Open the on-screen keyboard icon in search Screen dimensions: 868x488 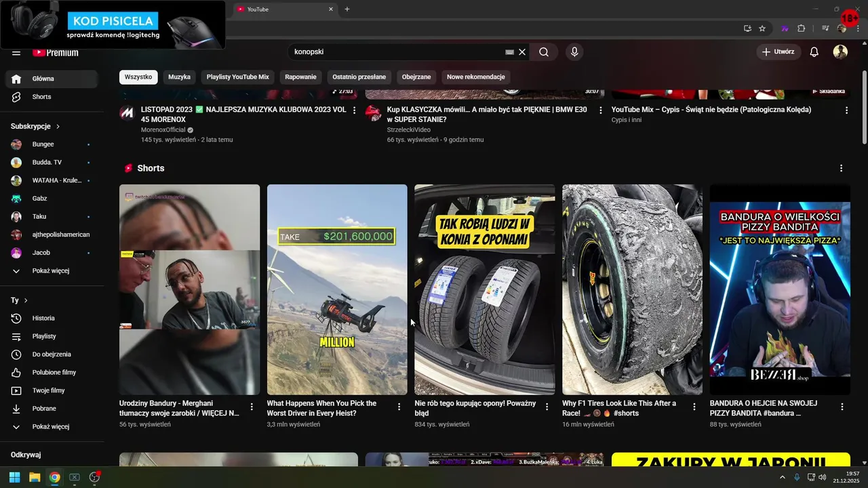pos(510,52)
